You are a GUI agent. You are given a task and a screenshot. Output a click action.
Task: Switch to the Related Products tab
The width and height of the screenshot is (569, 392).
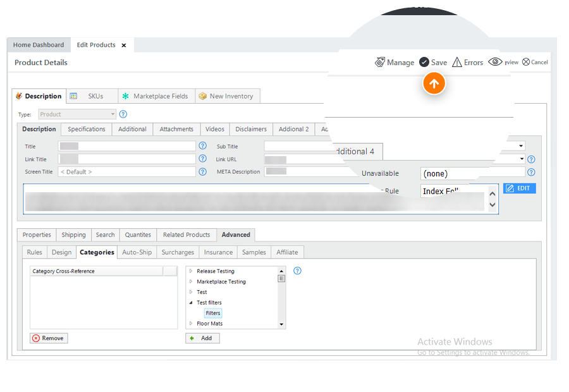[x=187, y=235]
